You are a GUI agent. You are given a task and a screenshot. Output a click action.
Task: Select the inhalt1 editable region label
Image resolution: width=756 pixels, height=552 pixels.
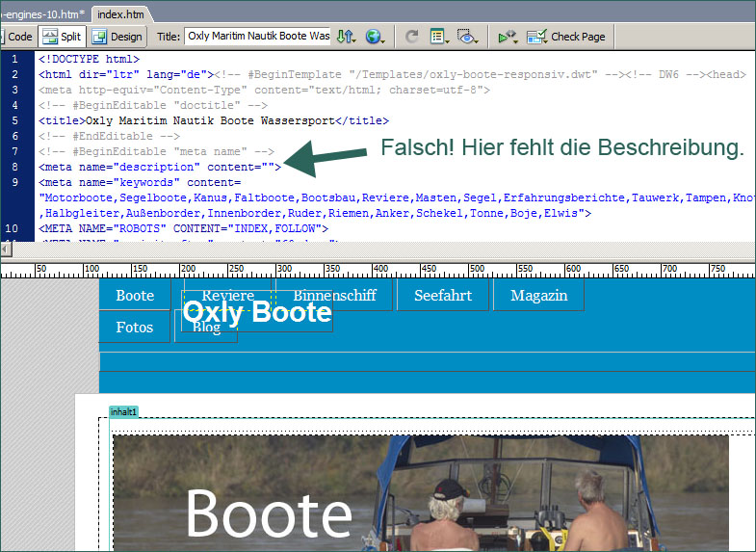tap(123, 411)
